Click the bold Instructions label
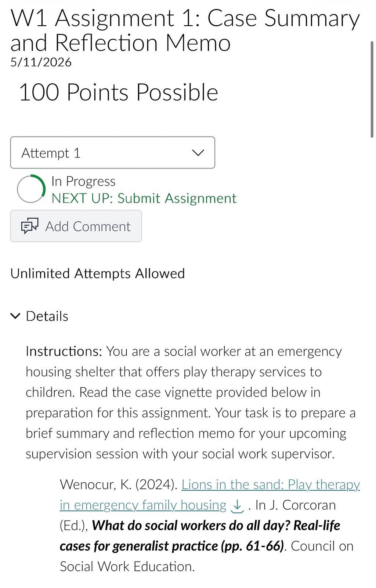 tap(64, 351)
